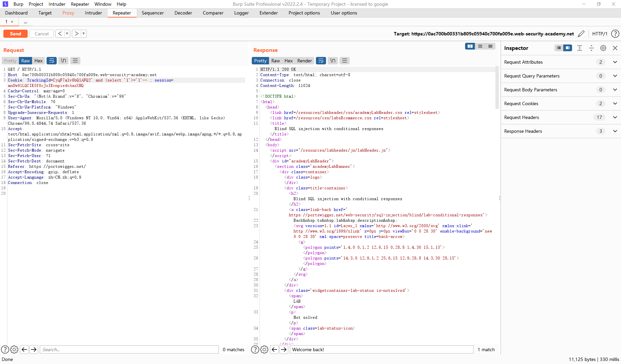Switch Request view to Hex
Viewport: 621px width, 364px height.
point(38,61)
